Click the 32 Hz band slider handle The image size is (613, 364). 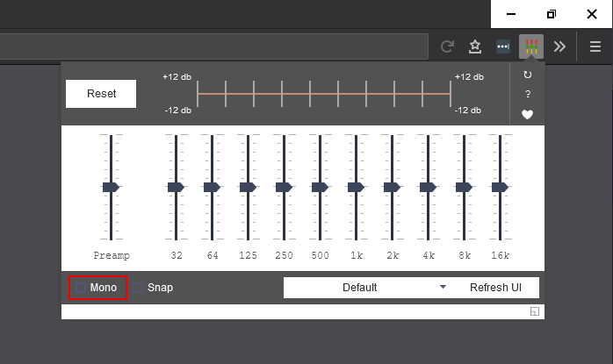click(176, 187)
